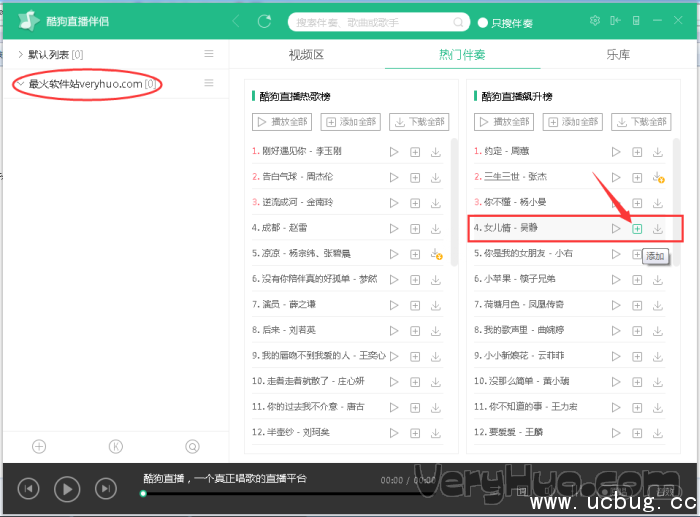Click the new playlist plus icon
Screen dimensions: 700x517
(39, 446)
